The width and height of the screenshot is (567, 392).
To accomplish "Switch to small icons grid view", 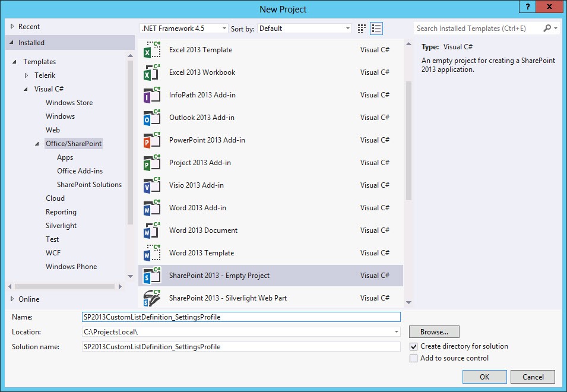I will pyautogui.click(x=362, y=29).
